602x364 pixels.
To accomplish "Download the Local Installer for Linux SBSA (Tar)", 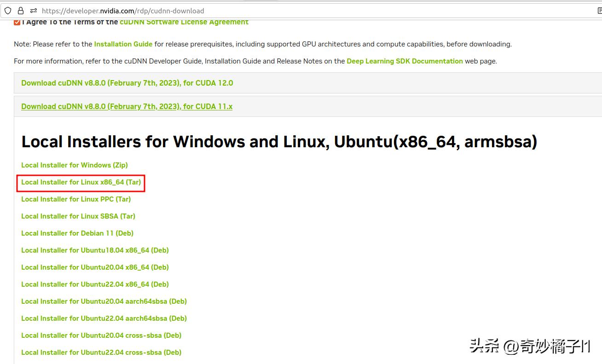I will [x=78, y=216].
